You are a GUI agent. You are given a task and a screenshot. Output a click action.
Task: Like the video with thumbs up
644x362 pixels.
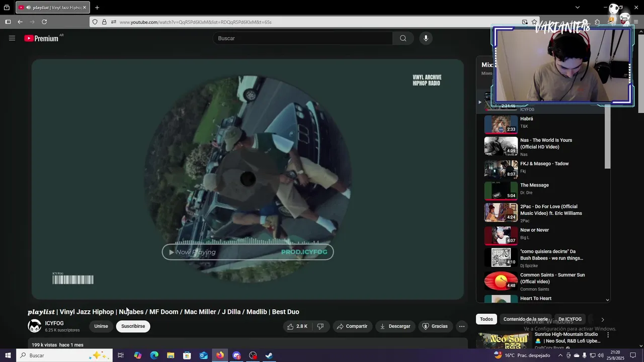297,326
